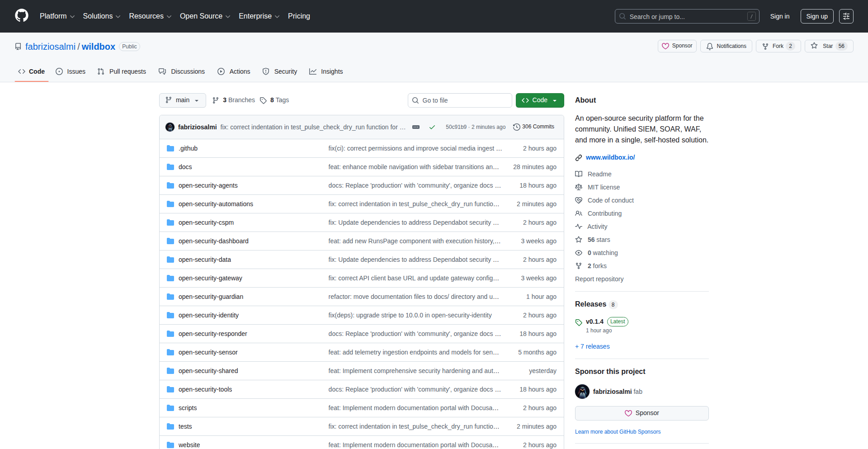Screen dimensions: 868x449
Task: Visit the www.wildbox.io link
Action: point(610,157)
